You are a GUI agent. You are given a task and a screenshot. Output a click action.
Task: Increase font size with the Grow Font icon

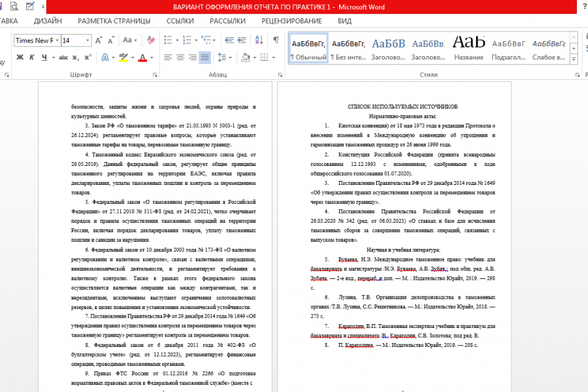coord(99,40)
